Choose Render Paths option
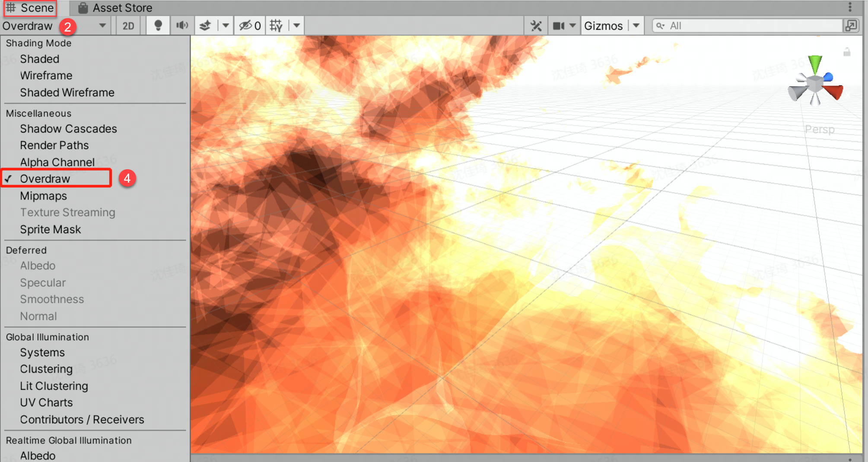The width and height of the screenshot is (868, 462). pyautogui.click(x=54, y=145)
